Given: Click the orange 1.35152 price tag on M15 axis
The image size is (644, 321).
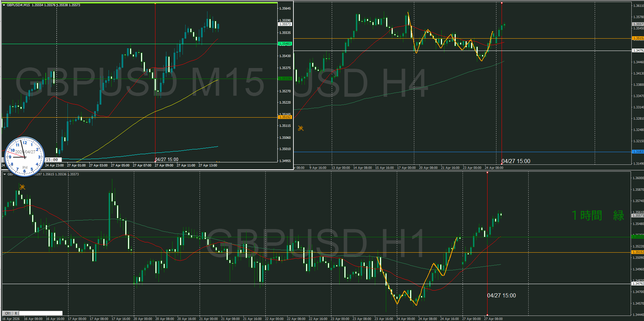Looking at the screenshot, I should [285, 117].
